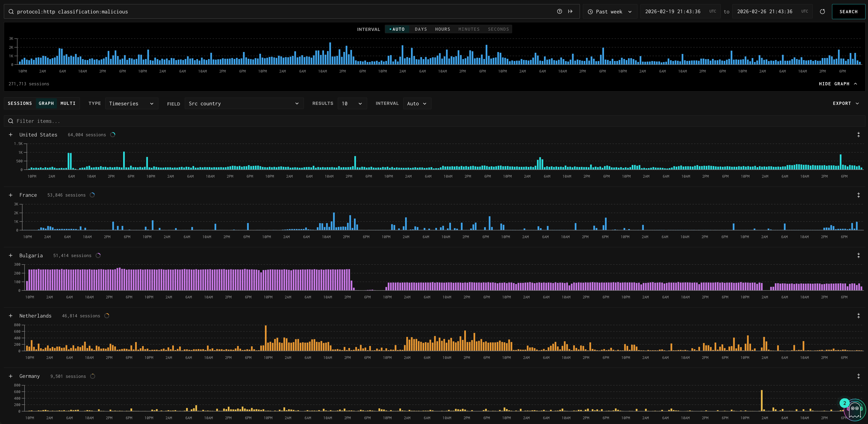Open the Past week time range dropdown

(x=609, y=11)
